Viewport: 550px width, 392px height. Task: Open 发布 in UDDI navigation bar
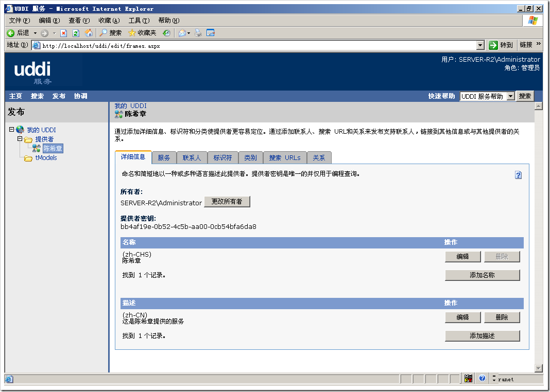[59, 96]
